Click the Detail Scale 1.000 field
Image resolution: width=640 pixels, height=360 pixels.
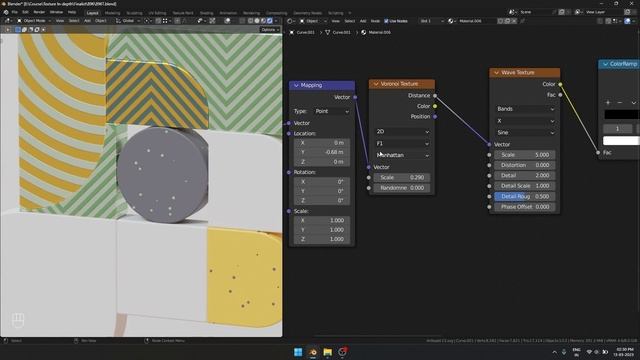[x=525, y=186]
